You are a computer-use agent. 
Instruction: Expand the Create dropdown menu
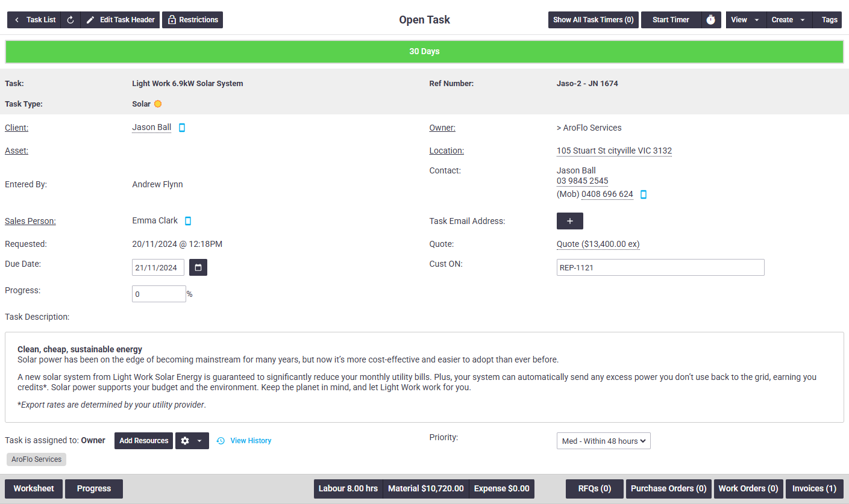tap(789, 20)
